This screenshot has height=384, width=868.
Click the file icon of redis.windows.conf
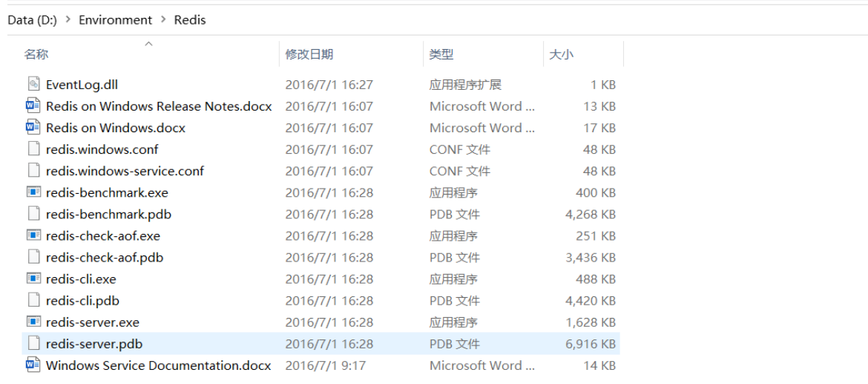coord(34,149)
